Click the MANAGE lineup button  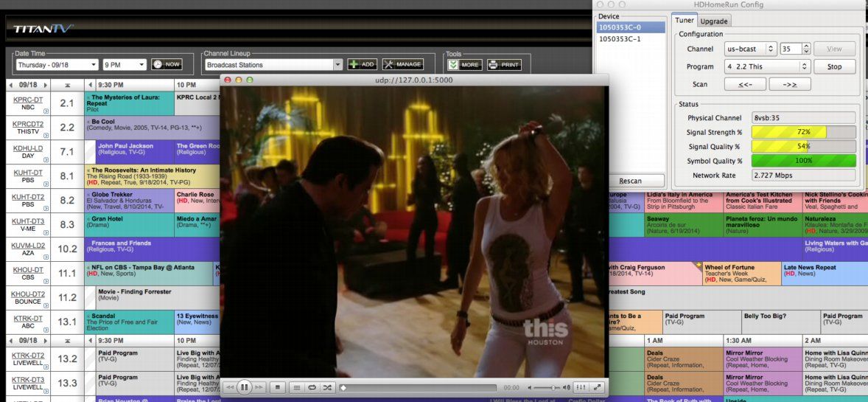point(403,64)
